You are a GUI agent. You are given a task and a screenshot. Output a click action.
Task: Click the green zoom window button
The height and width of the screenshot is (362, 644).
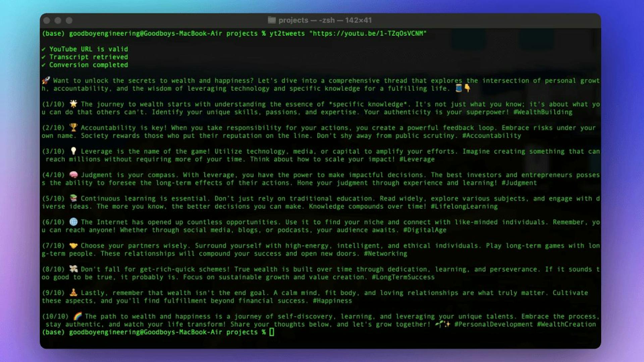[x=69, y=20]
